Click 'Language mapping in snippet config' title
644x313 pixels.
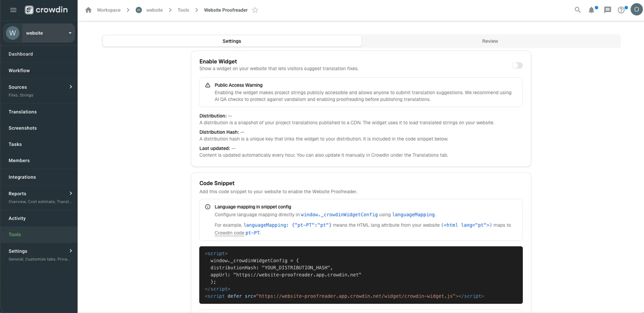[x=253, y=207]
